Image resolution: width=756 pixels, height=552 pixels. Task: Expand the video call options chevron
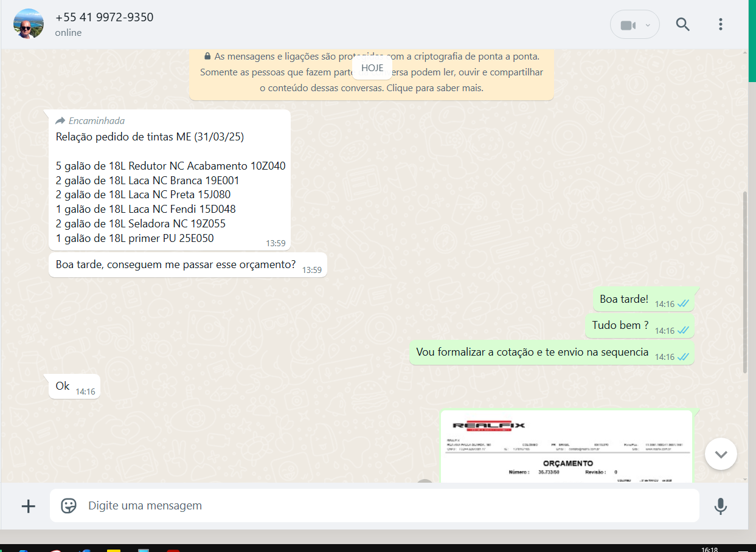648,25
